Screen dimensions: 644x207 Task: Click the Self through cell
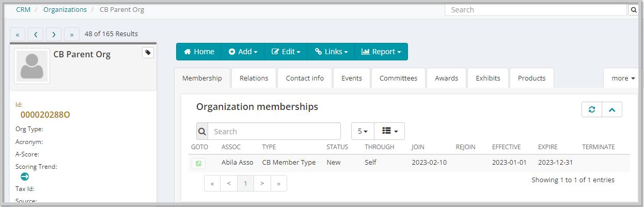370,163
